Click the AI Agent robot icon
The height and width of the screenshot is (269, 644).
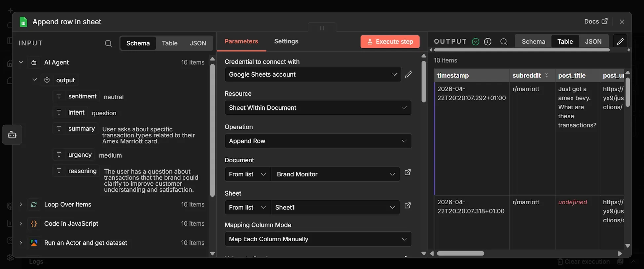point(34,62)
